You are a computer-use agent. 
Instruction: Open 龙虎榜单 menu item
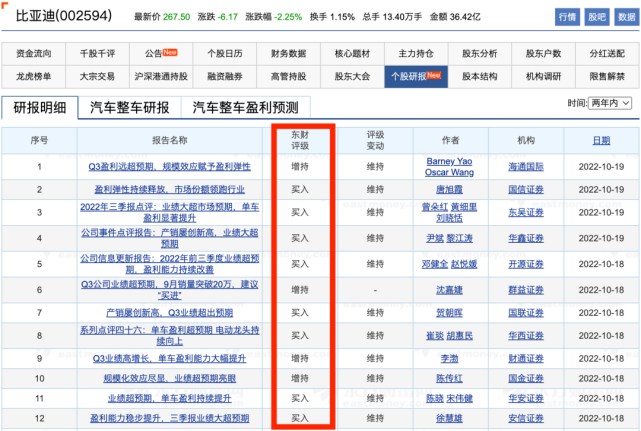pyautogui.click(x=34, y=76)
